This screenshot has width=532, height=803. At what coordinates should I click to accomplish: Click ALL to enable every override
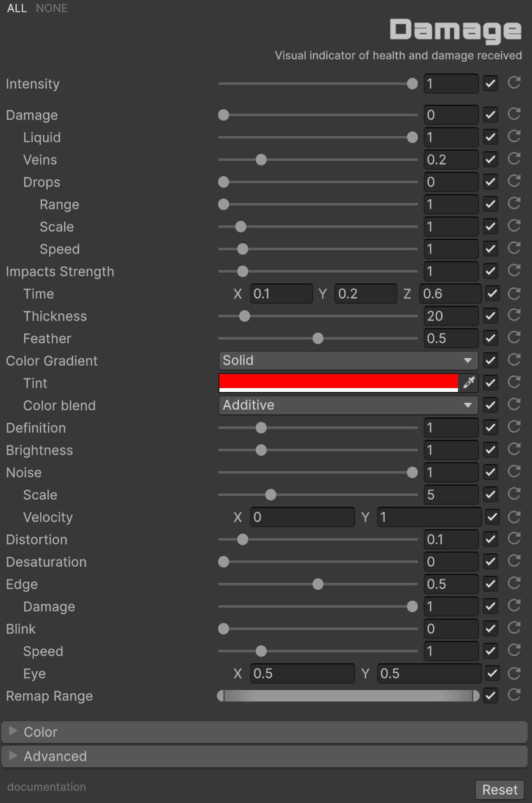click(x=17, y=8)
